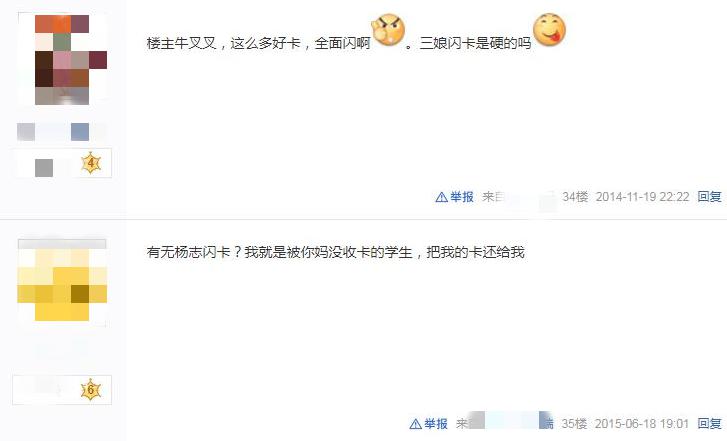Click the comment text starting with 有无杨志闪卡
This screenshot has width=727, height=441.
point(336,252)
